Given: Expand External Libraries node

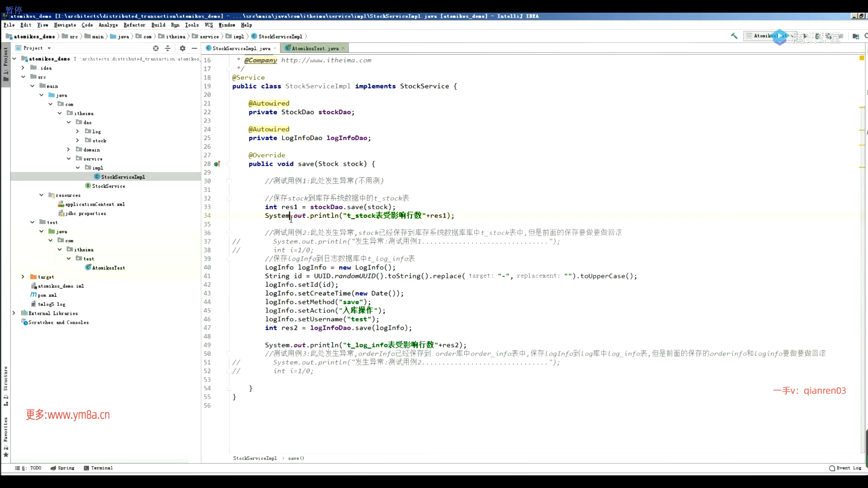Looking at the screenshot, I should [14, 313].
